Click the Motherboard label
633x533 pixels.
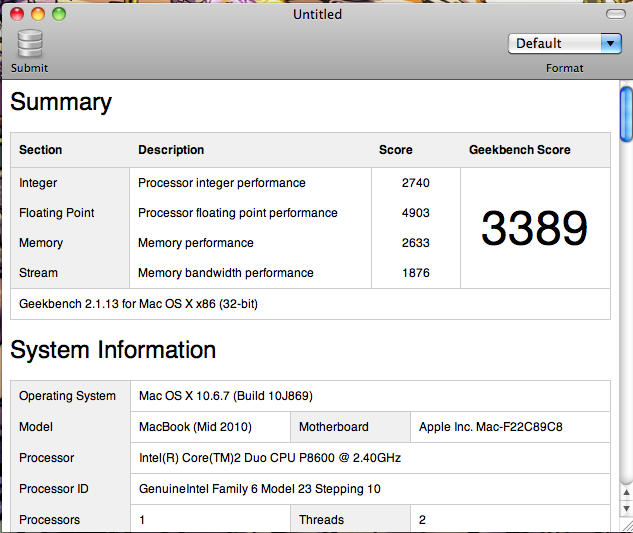pyautogui.click(x=333, y=427)
